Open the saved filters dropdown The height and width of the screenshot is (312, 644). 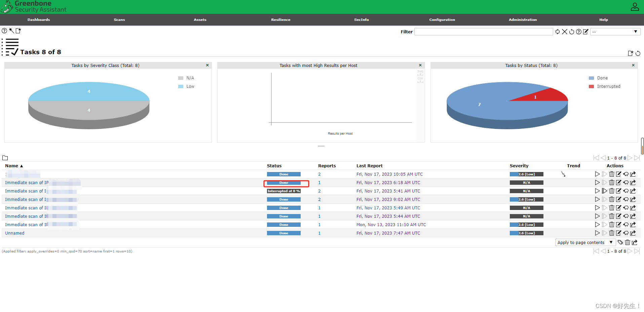[615, 32]
